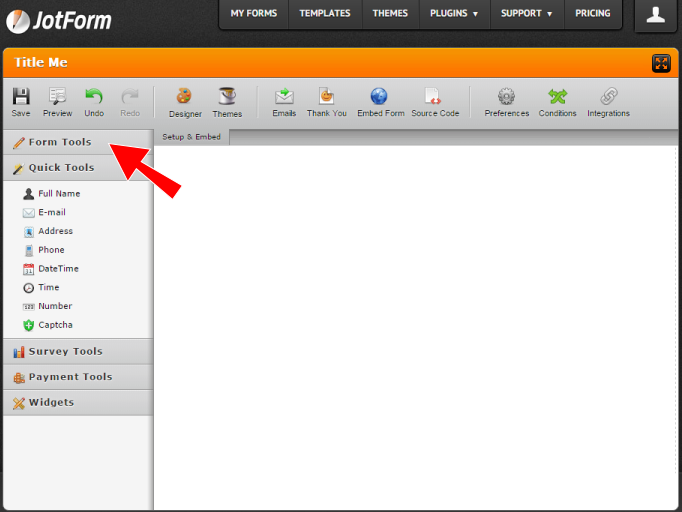
Task: Switch to the Setup & Embed tab
Action: 191,137
